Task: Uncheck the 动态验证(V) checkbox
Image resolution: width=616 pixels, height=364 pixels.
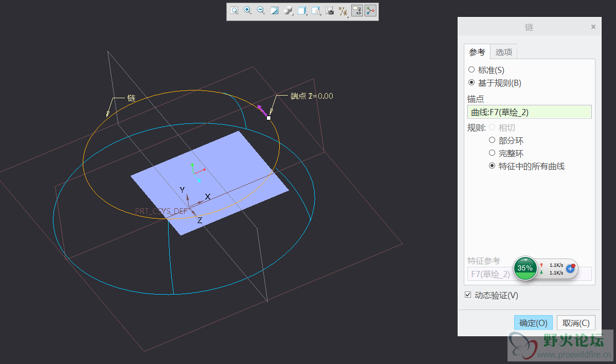Action: click(468, 295)
